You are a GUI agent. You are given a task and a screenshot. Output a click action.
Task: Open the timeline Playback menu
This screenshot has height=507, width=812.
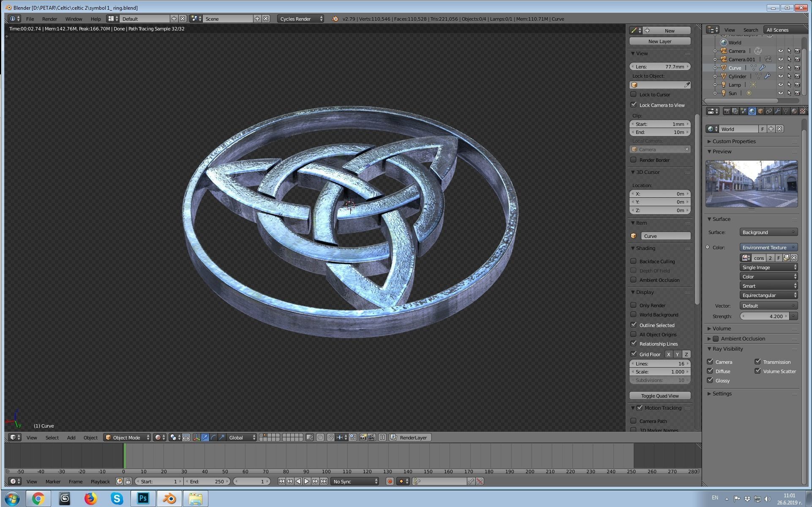[x=100, y=481]
